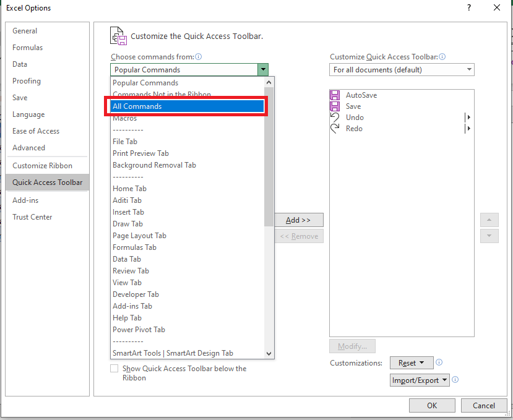This screenshot has width=513, height=420.
Task: Click info icon beside Choose commands from
Action: 198,56
